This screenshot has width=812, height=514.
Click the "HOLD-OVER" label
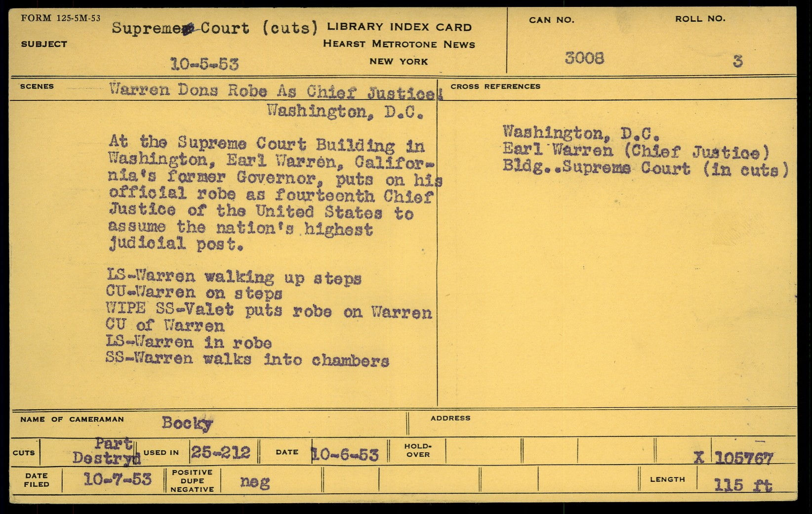coord(418,450)
